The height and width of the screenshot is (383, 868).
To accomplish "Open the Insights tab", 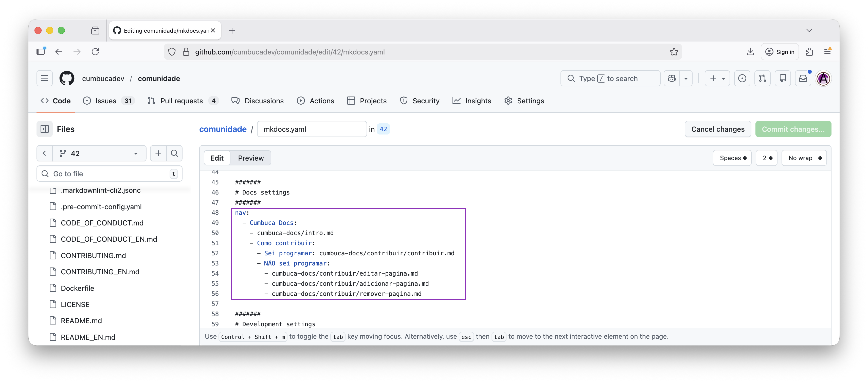I will point(472,101).
